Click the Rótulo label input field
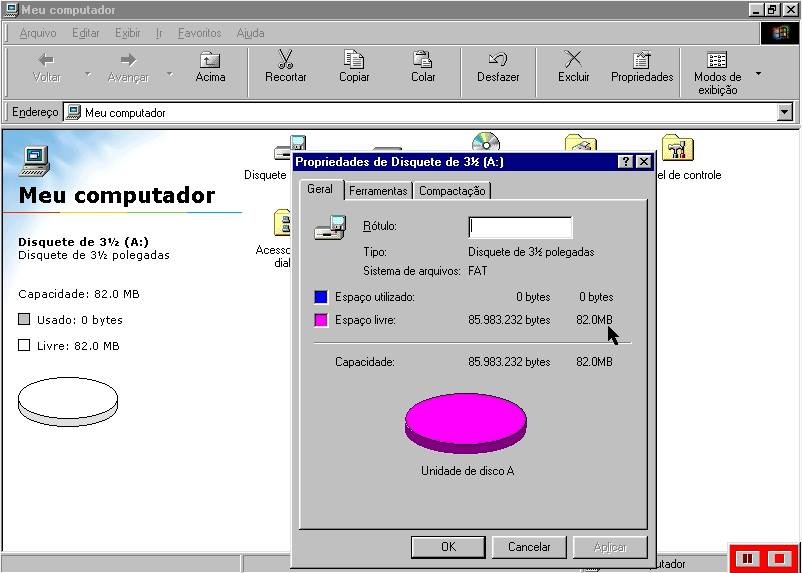Image resolution: width=802 pixels, height=573 pixels. coord(520,227)
